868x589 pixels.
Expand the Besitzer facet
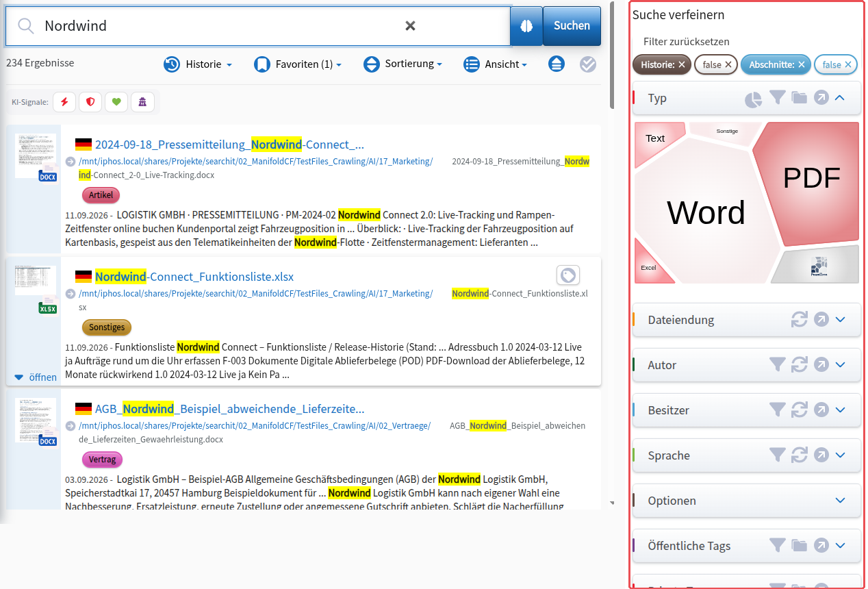(841, 410)
